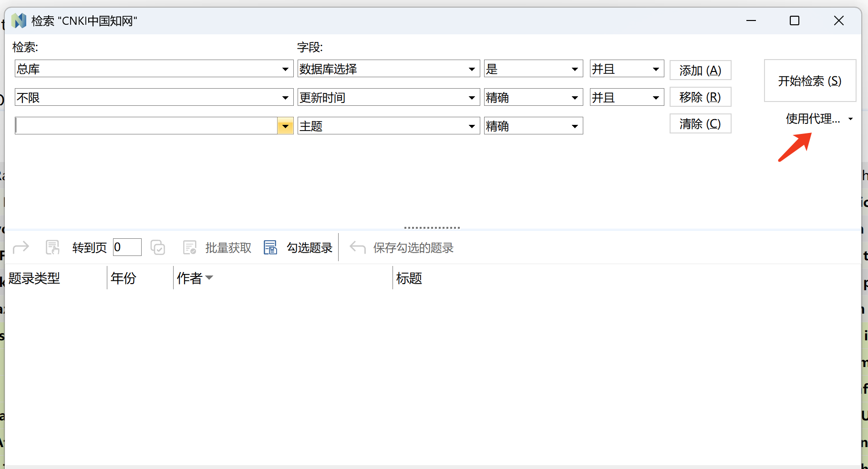Click the 使用代理... text
This screenshot has width=868, height=469.
pos(813,119)
